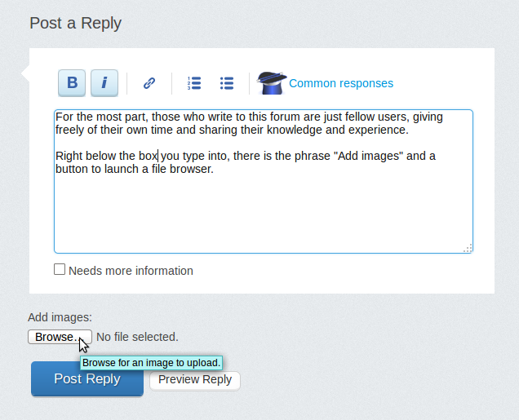This screenshot has height=420, width=519.
Task: Click Browse to choose an image
Action: (x=55, y=337)
